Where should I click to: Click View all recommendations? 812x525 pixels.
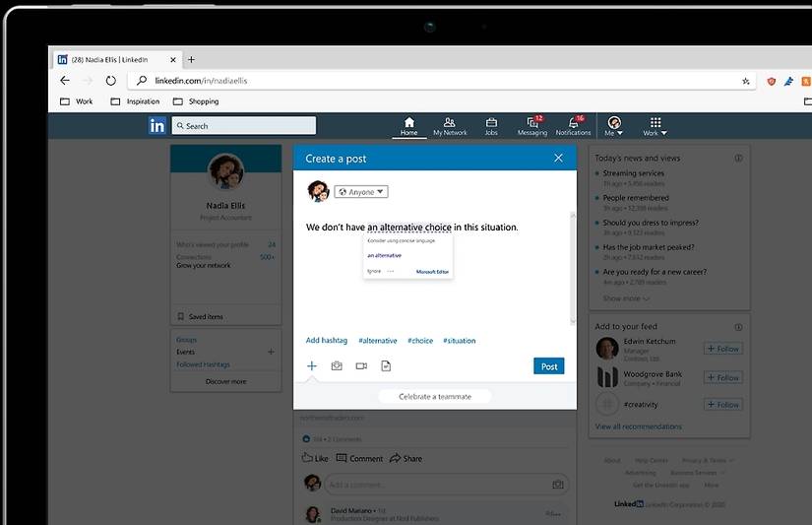pos(638,427)
